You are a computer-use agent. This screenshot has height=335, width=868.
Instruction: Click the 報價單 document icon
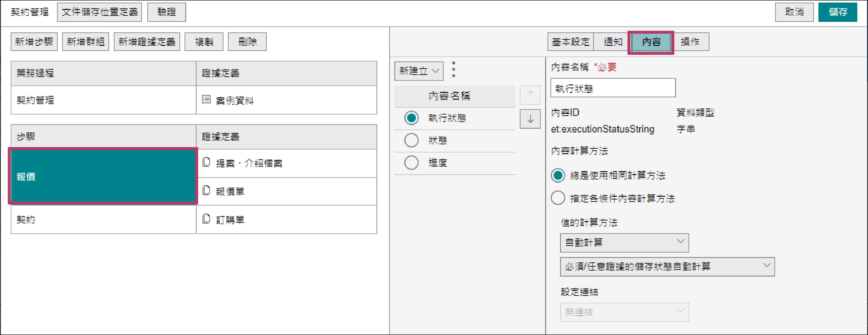[206, 191]
